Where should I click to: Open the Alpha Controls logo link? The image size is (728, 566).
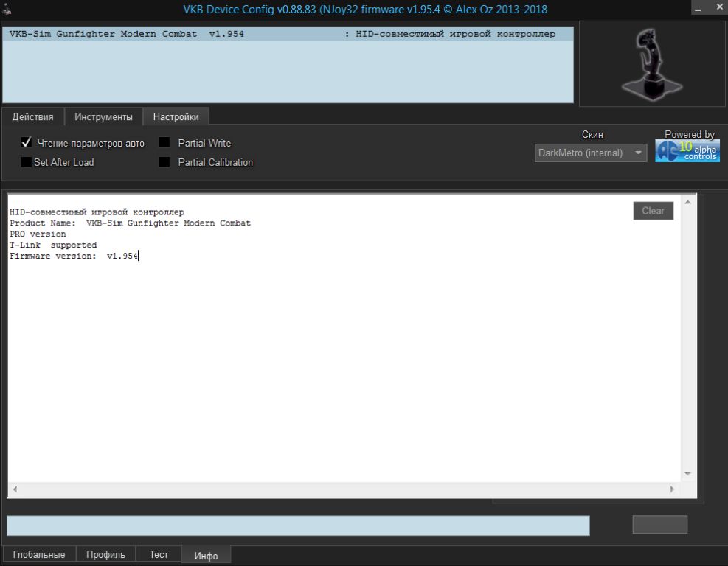coord(687,150)
